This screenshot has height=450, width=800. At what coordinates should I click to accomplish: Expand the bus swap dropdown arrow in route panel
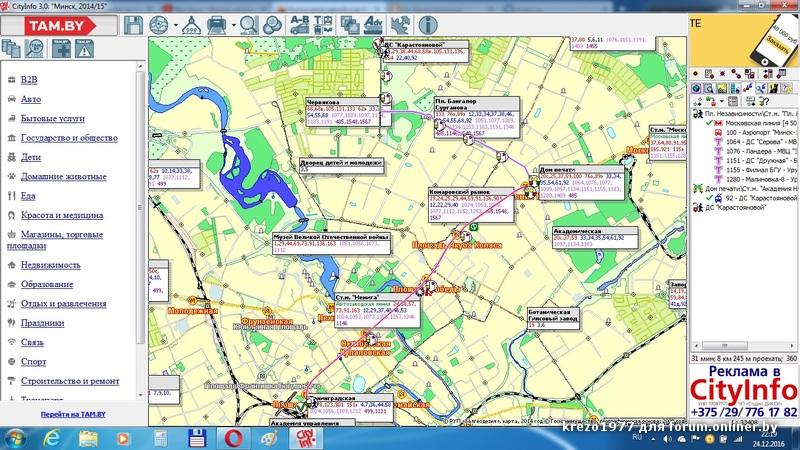(722, 102)
